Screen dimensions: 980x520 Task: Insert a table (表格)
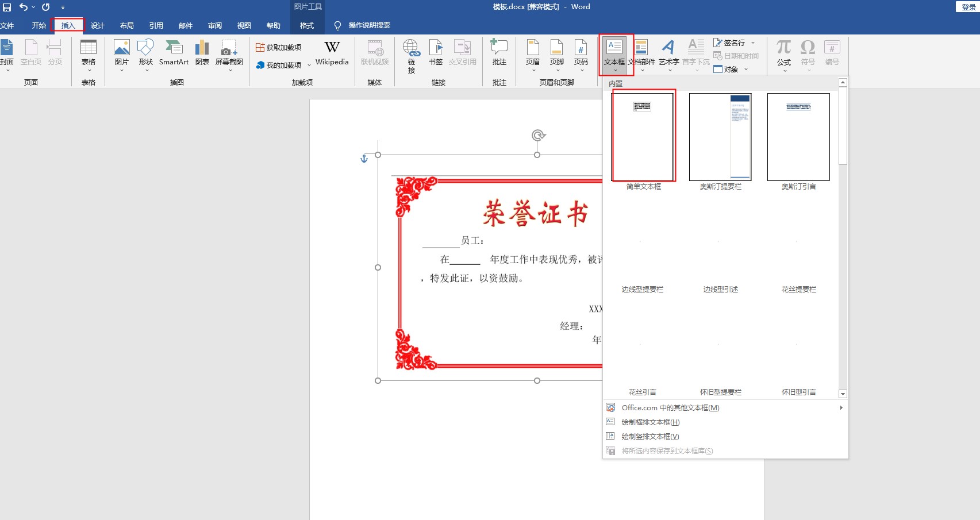[x=89, y=55]
